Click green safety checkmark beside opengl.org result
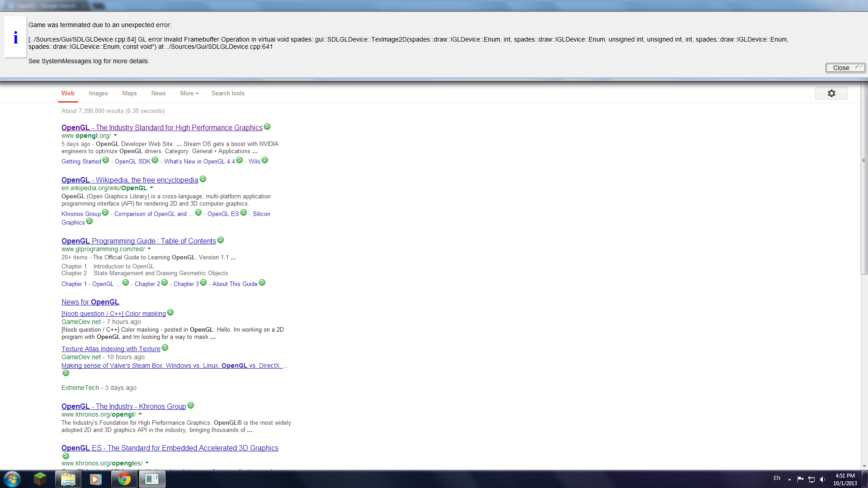 [267, 127]
